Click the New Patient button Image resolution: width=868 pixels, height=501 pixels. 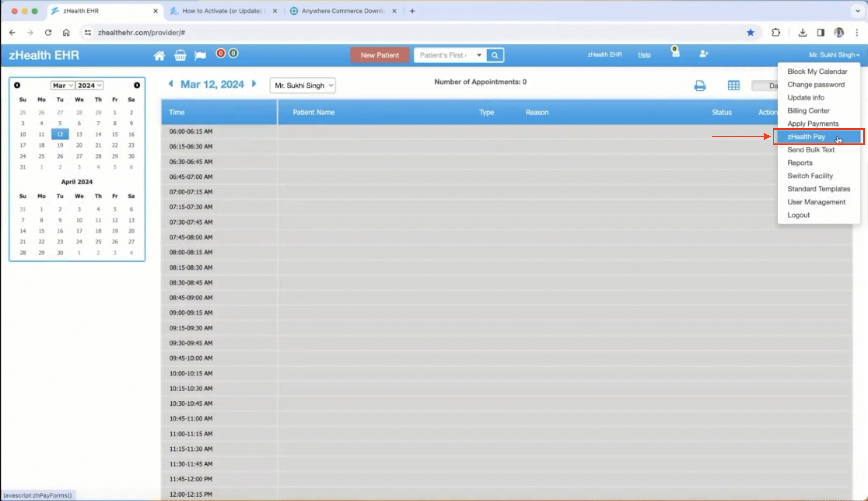click(379, 55)
